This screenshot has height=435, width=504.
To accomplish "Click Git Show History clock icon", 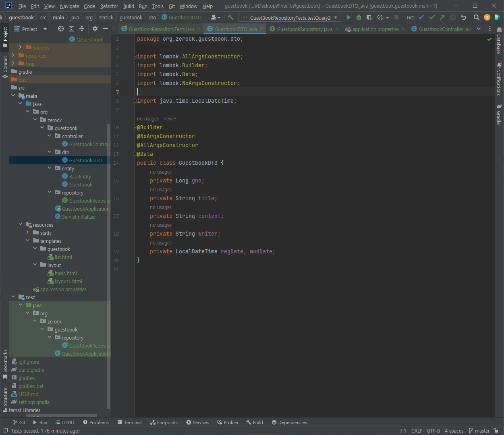I will tap(453, 17).
